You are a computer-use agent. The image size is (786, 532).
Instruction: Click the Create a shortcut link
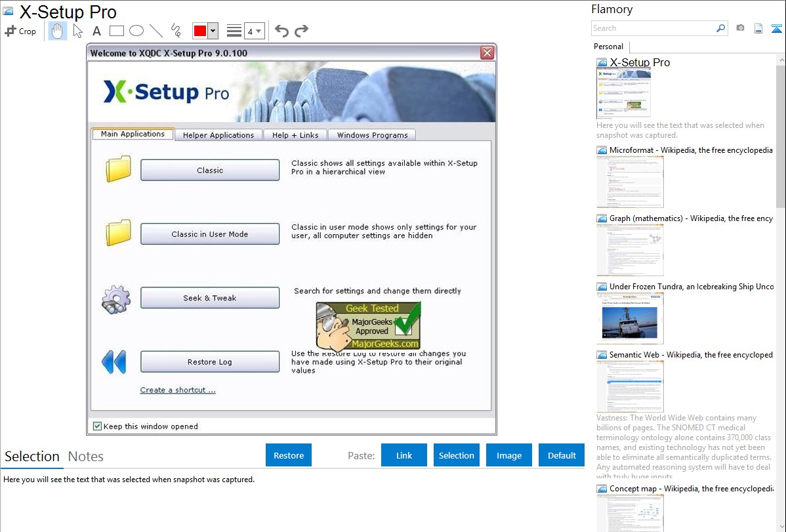[177, 390]
